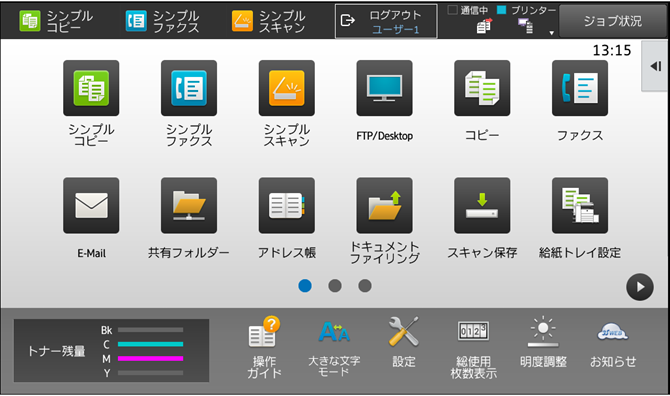Select second page indicator dot
This screenshot has height=396, width=670.
335,286
